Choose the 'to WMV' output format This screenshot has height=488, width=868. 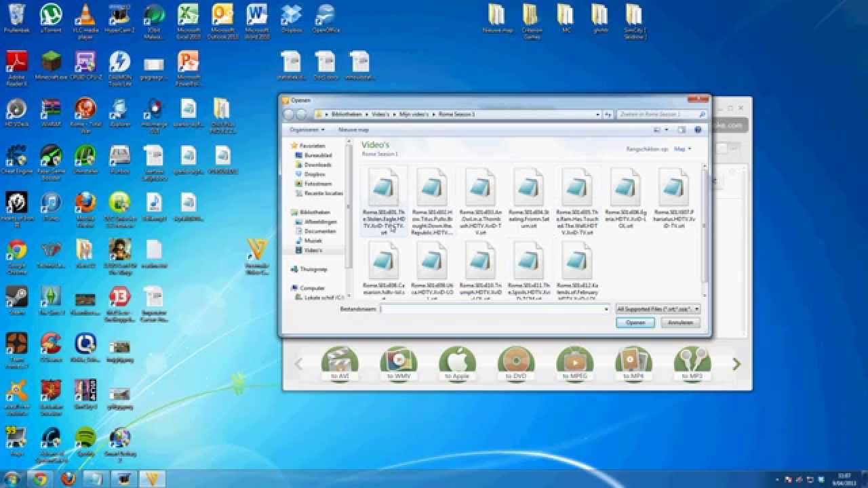click(x=399, y=364)
